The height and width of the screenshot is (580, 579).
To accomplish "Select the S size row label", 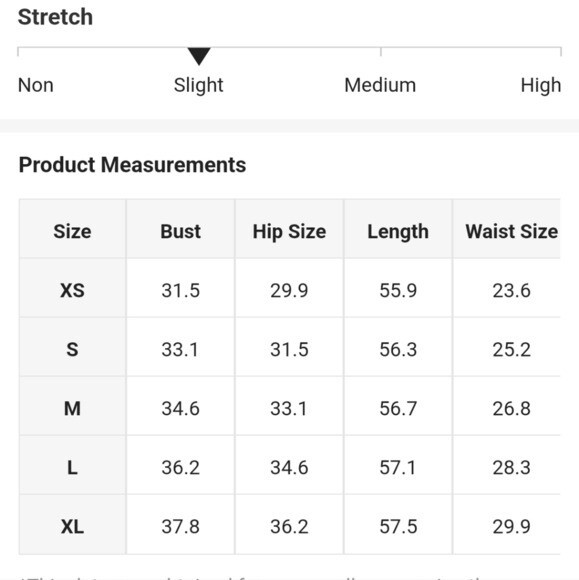I will 73,350.
